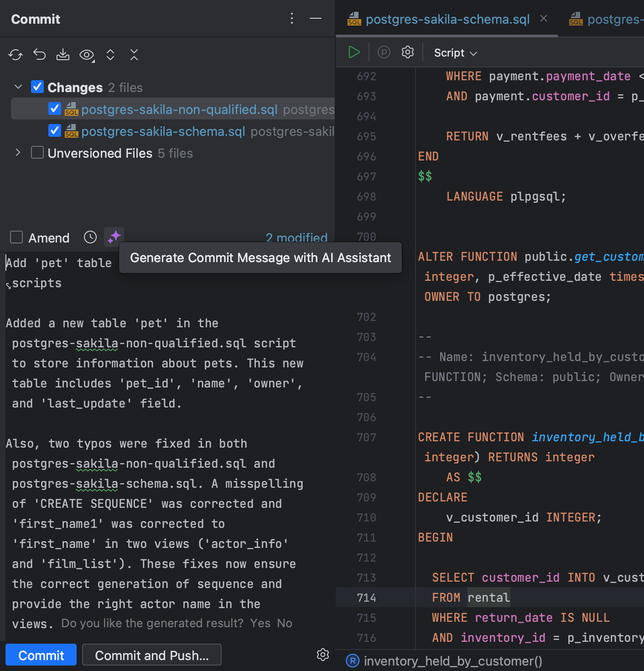644x671 pixels.
Task: Click the refresh changes icon
Action: click(16, 55)
